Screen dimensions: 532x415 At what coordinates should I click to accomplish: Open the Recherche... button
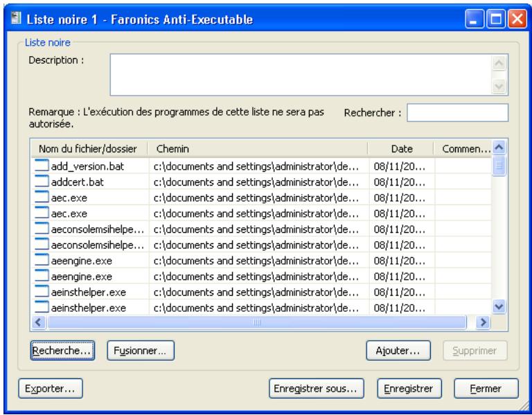62,351
